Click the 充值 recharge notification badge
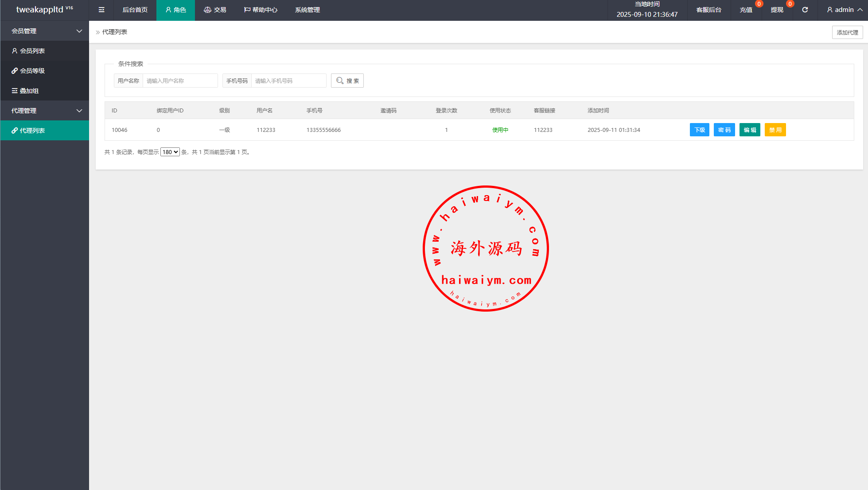868x490 pixels. [759, 4]
